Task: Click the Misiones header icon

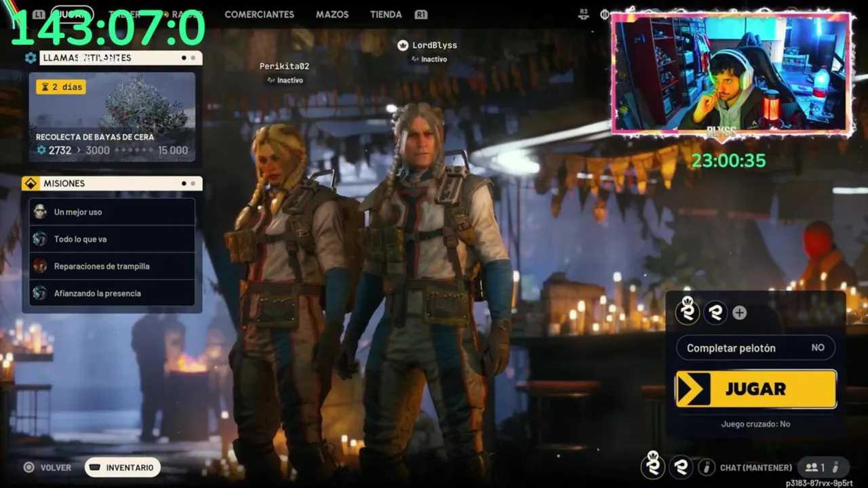Action: point(31,184)
